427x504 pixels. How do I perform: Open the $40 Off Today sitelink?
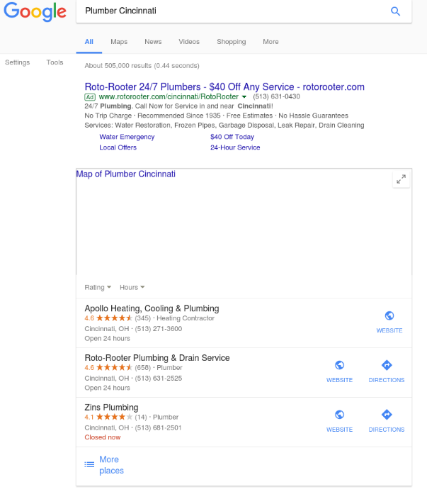(232, 137)
